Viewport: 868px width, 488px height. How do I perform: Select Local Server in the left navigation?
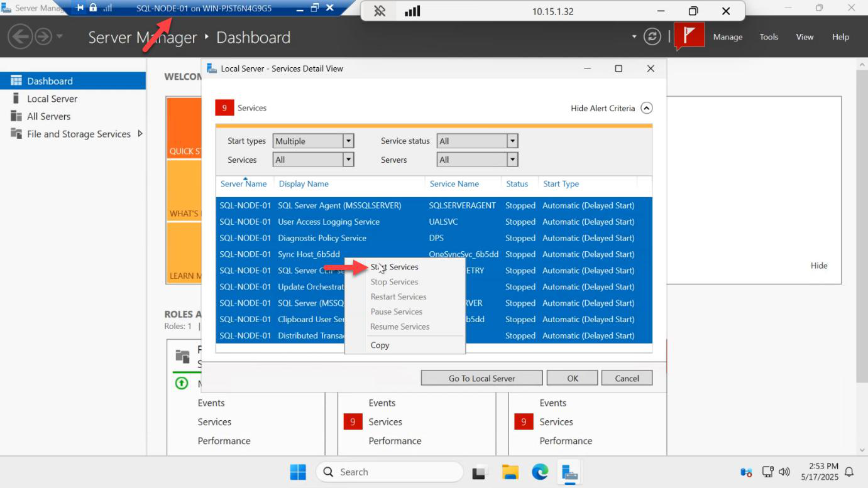(73, 99)
